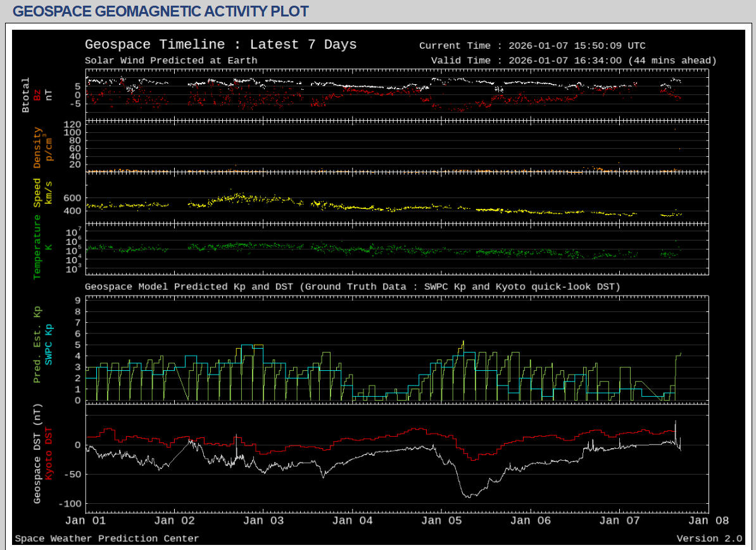Click the orange Density axis label
The height and width of the screenshot is (550, 756).
[x=37, y=147]
